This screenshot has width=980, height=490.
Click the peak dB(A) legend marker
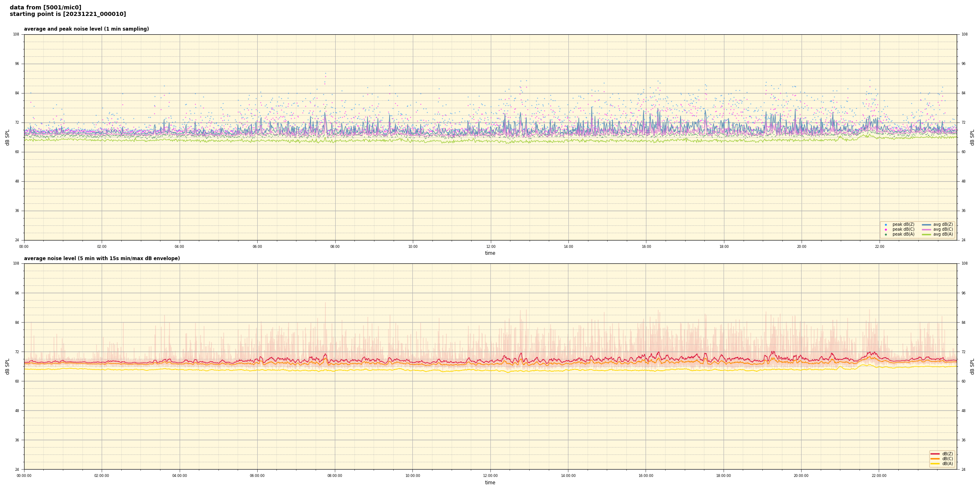pos(886,234)
